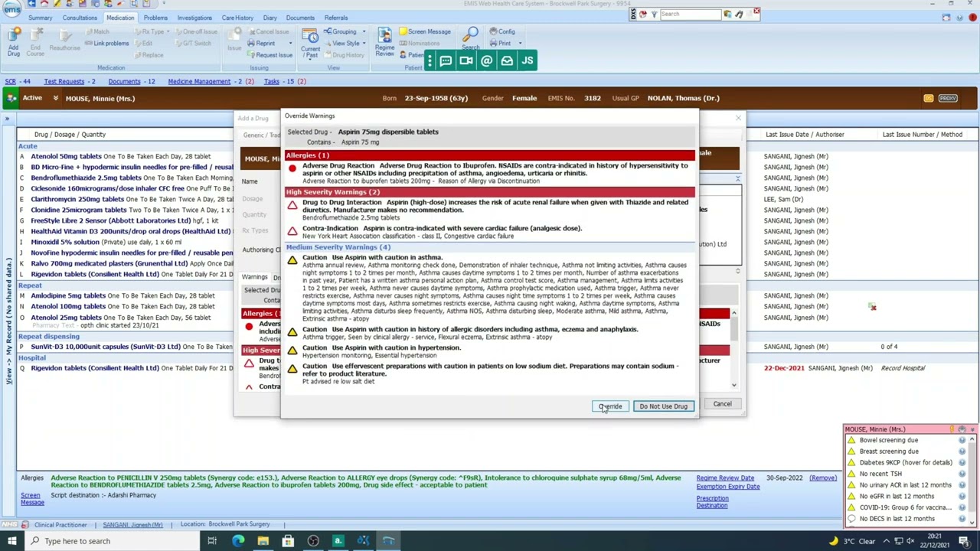Click the Medicine Management link
980x551 pixels.
coord(199,81)
